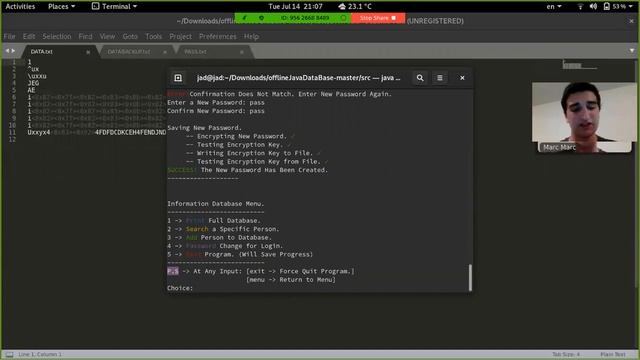This screenshot has width=640, height=360.
Task: Change Tab Size setting in the status bar
Action: (566, 354)
